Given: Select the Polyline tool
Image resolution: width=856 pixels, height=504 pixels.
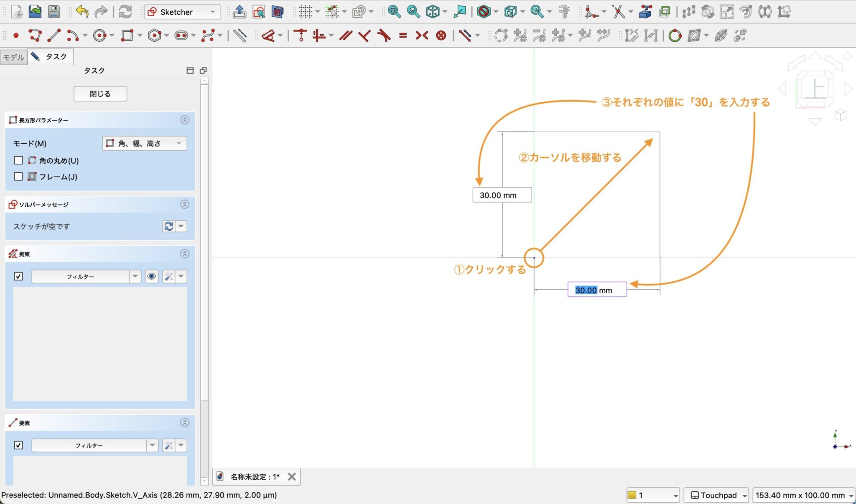Looking at the screenshot, I should tap(35, 36).
